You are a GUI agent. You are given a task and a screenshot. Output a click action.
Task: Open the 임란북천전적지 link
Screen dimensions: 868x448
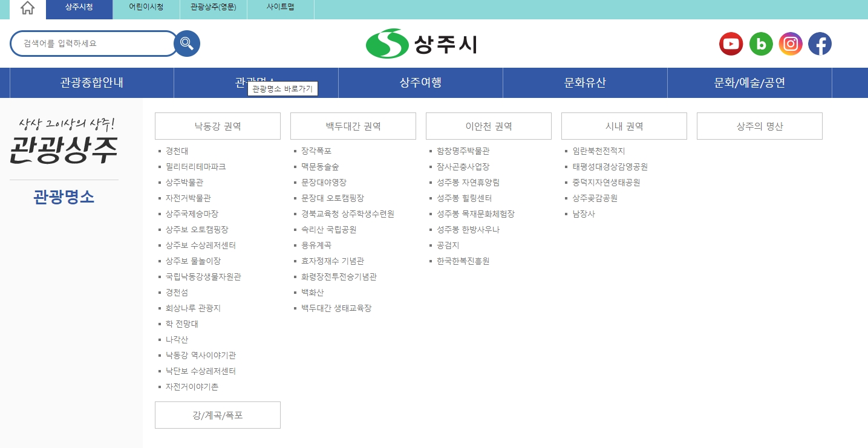point(598,151)
